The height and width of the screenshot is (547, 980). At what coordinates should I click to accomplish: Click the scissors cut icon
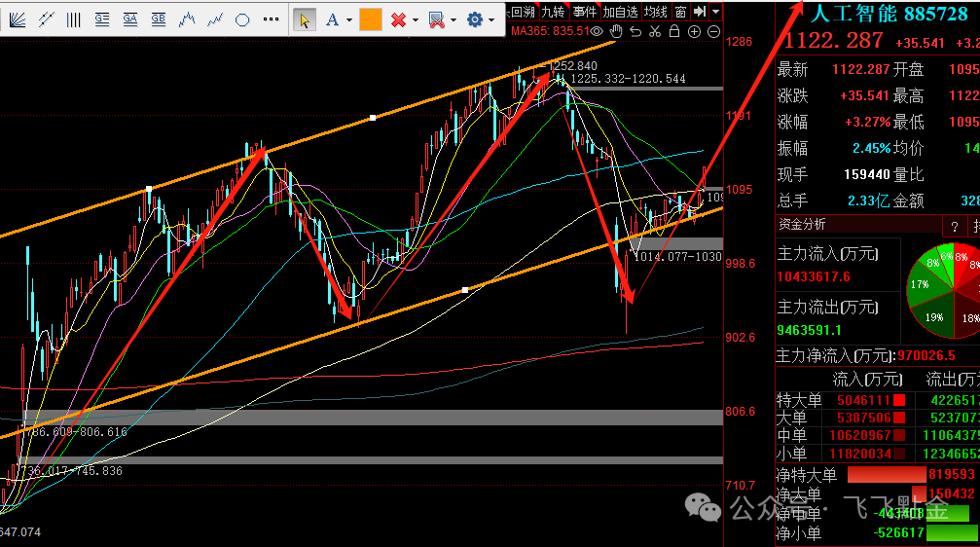click(655, 31)
